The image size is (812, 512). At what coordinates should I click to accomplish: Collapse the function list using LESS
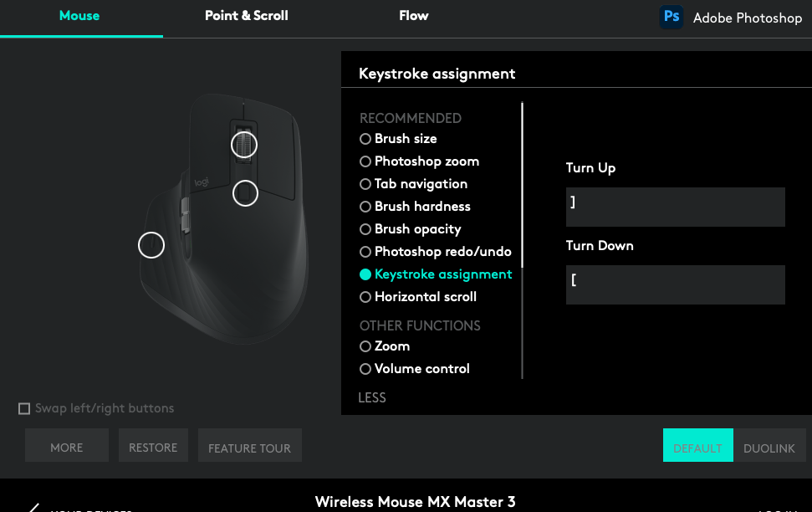372,397
